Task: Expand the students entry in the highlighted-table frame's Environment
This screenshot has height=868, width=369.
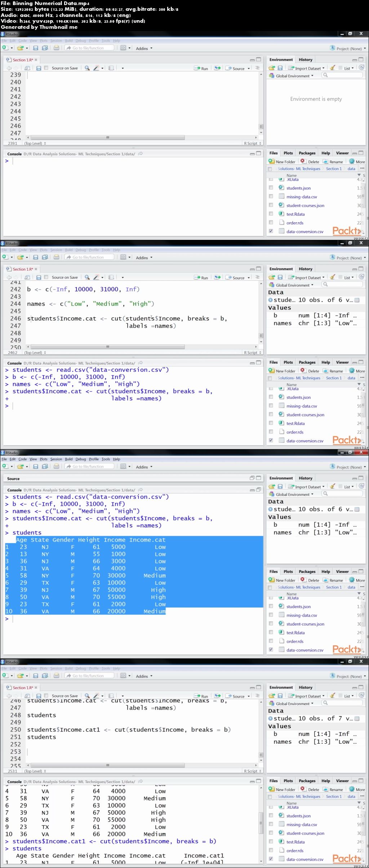Action: pyautogui.click(x=271, y=509)
